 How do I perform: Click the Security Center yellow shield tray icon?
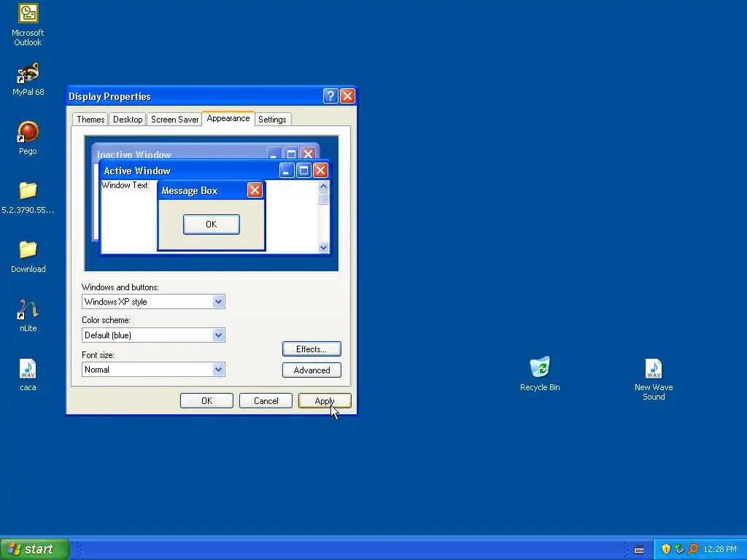[666, 549]
